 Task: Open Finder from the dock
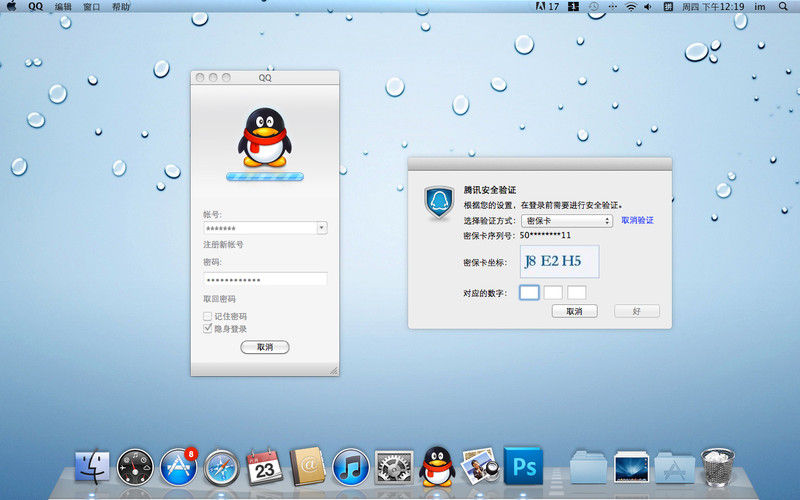(92, 466)
